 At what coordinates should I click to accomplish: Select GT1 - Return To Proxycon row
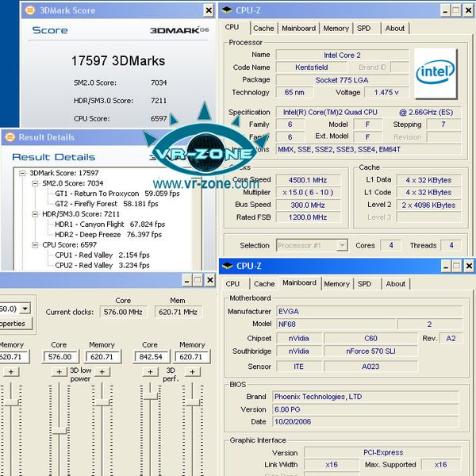click(117, 194)
